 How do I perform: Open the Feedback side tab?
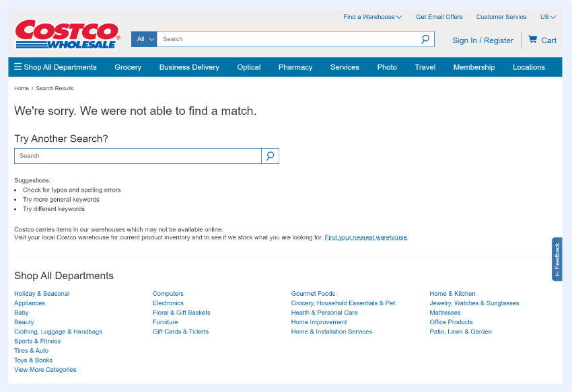pos(557,259)
